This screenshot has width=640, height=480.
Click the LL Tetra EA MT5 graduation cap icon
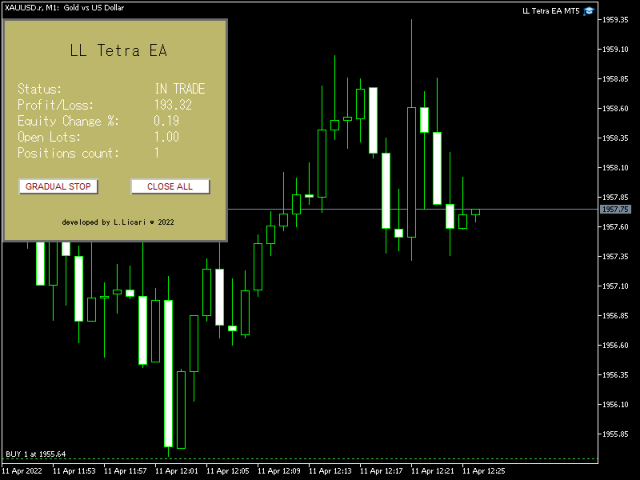[x=589, y=11]
